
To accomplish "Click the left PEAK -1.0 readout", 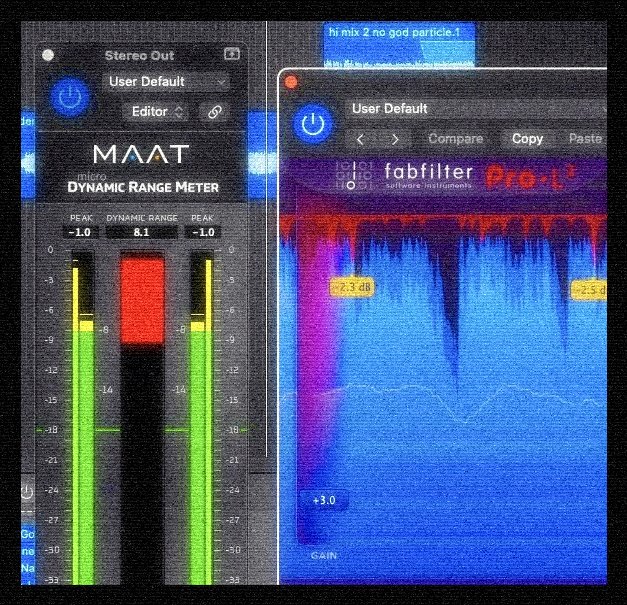I will tap(80, 232).
